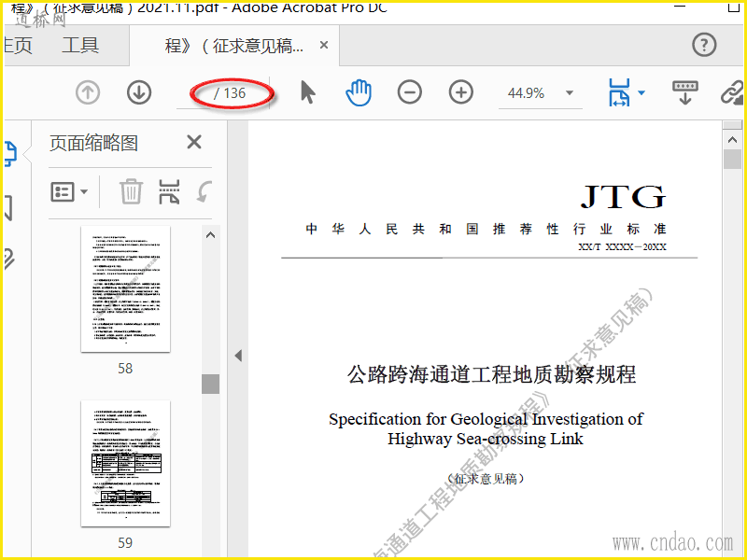The height and width of the screenshot is (560, 747).
Task: Click the page number input field
Action: pyautogui.click(x=195, y=92)
